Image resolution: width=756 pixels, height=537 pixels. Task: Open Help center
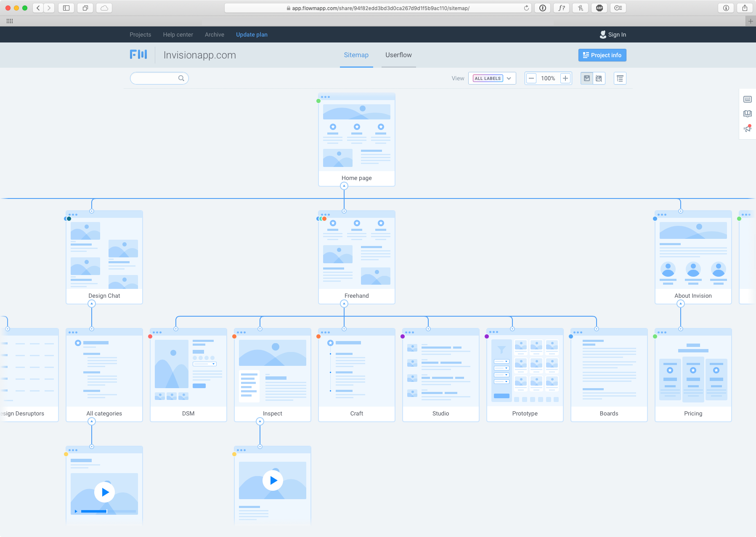point(178,34)
